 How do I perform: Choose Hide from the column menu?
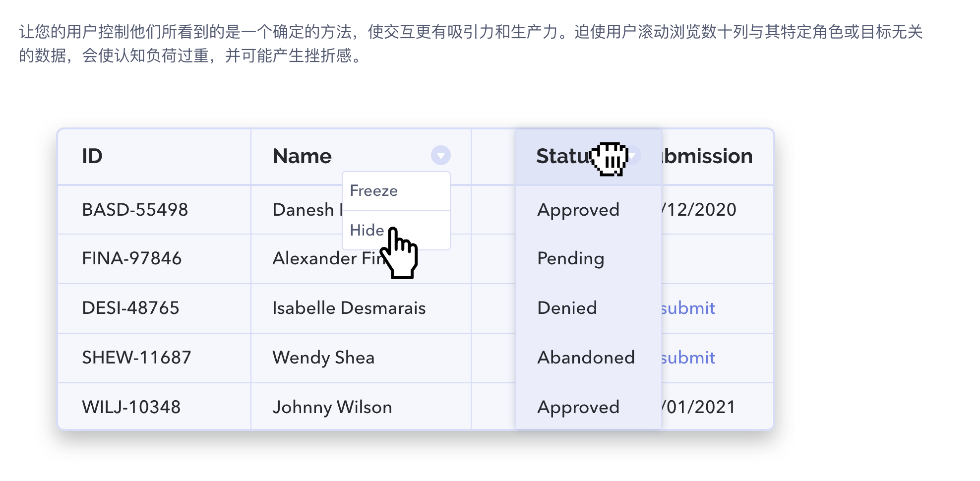396,230
